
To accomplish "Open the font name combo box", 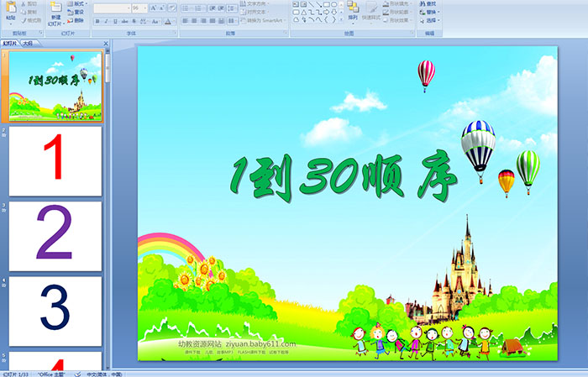I will 112,8.
